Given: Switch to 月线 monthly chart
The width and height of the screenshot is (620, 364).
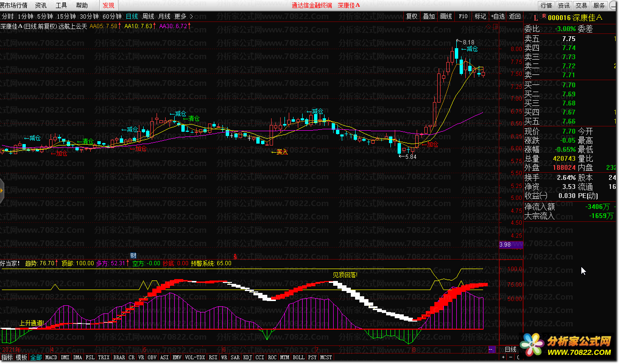Looking at the screenshot, I should (x=164, y=16).
